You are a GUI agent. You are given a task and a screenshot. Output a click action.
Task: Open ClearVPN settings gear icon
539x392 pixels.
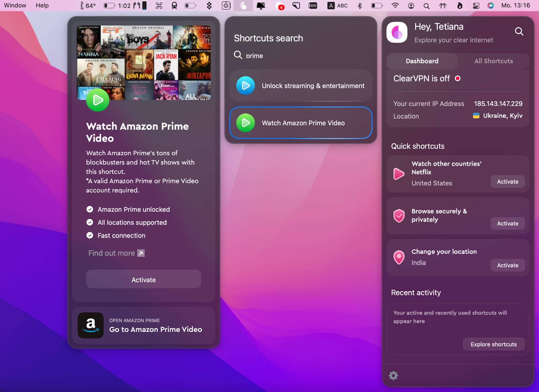tap(393, 375)
